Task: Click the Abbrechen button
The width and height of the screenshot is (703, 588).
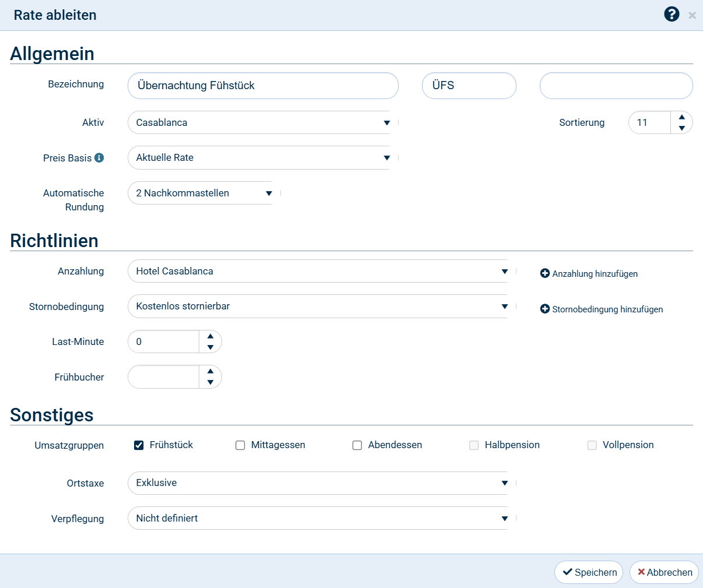Action: point(664,572)
